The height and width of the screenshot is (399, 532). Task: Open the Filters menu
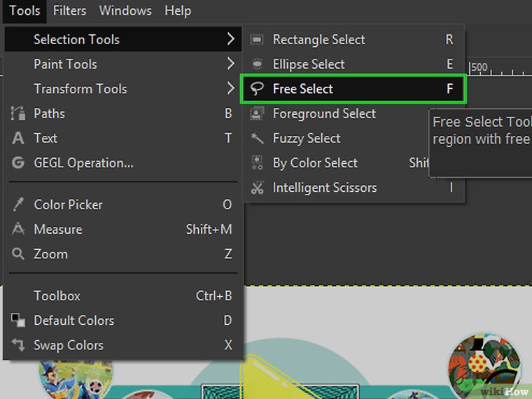(x=69, y=10)
